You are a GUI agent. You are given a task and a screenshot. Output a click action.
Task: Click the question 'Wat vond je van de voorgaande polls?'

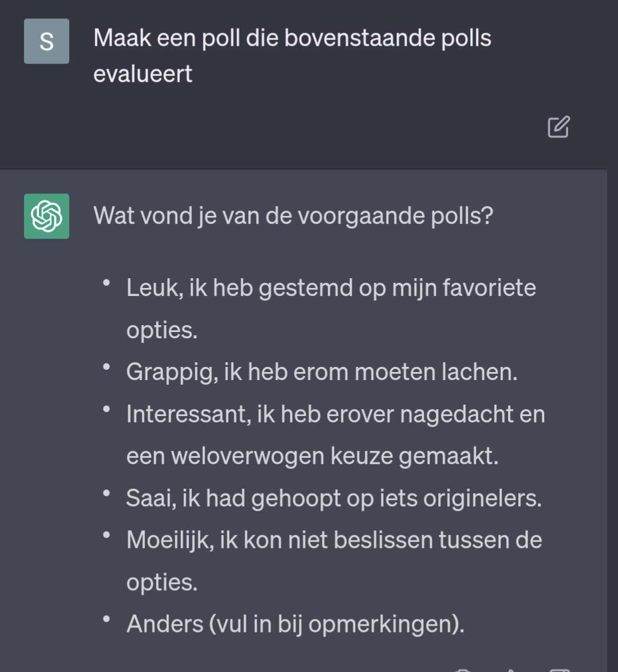pyautogui.click(x=293, y=216)
